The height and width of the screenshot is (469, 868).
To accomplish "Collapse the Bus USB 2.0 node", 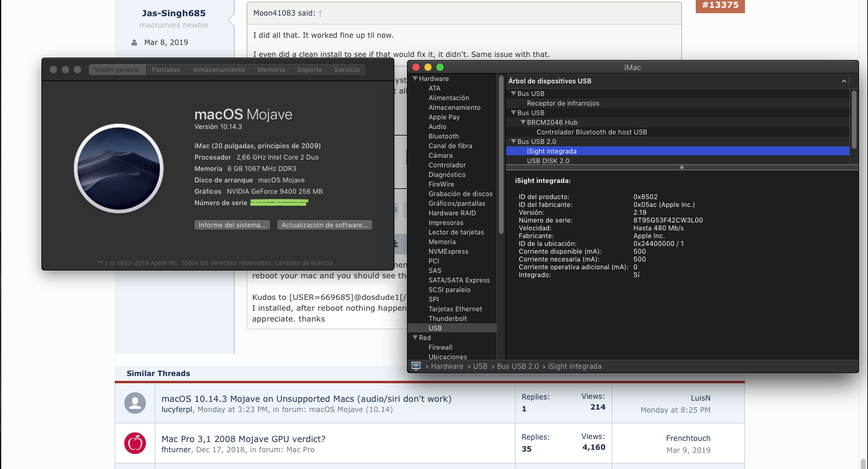I will pyautogui.click(x=513, y=142).
